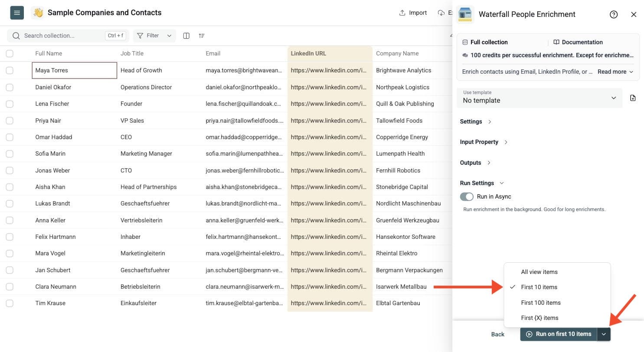Expand the Input Property section
The image size is (644, 352).
click(x=484, y=142)
